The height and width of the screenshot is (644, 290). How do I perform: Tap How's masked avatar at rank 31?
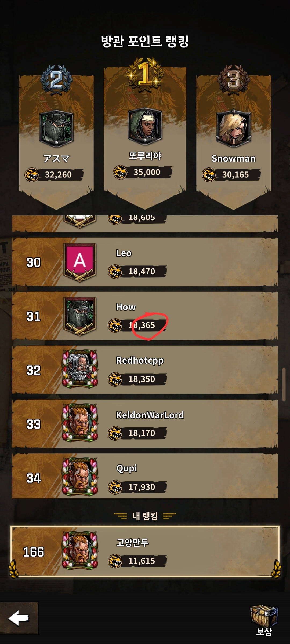pos(80,316)
